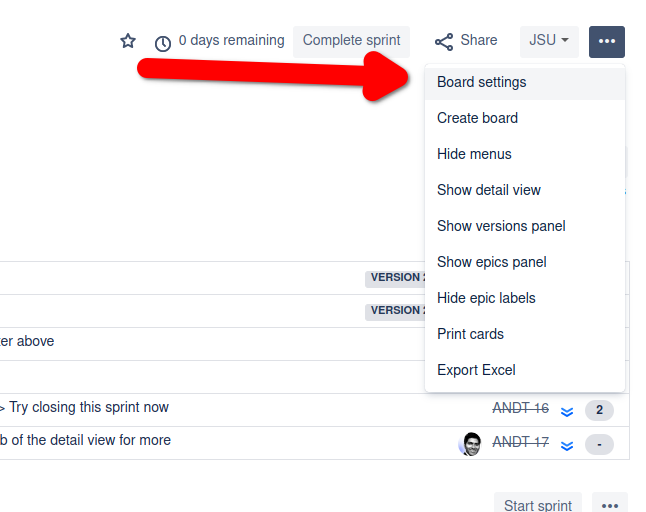Click the clock icon beside days remaining
The width and height of the screenshot is (646, 512).
[163, 43]
